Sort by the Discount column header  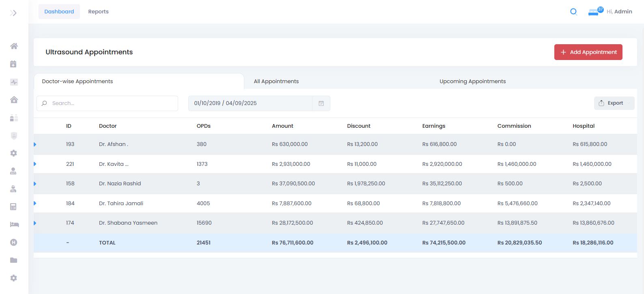(359, 126)
